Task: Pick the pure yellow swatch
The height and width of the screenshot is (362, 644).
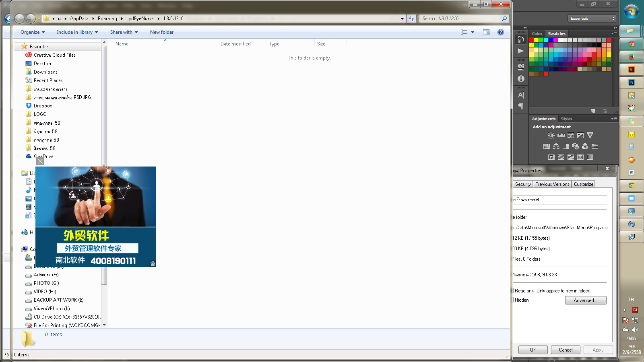Action: point(536,40)
